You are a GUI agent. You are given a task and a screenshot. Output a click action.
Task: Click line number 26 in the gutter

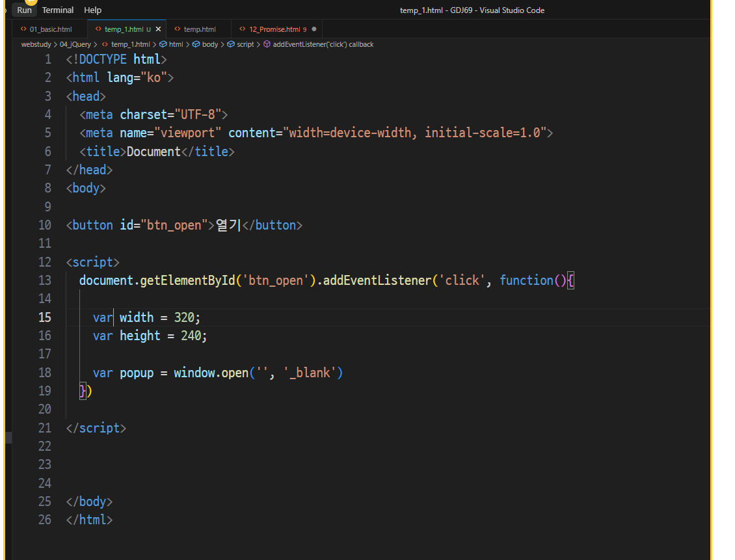[x=45, y=520]
